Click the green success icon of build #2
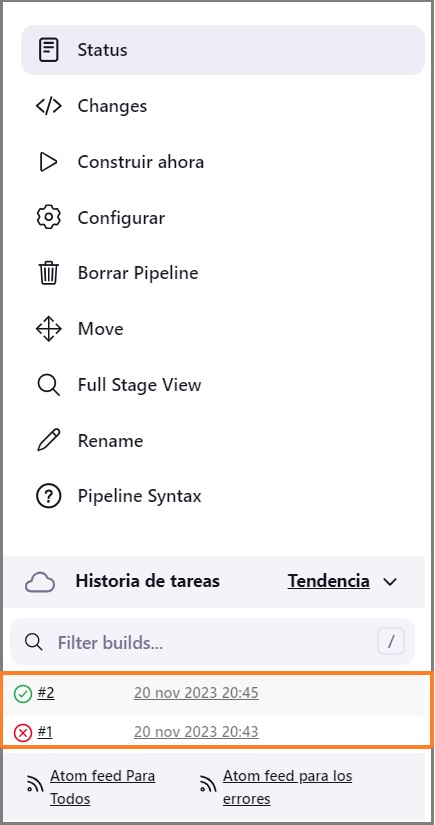The height and width of the screenshot is (825, 435). pyautogui.click(x=23, y=694)
